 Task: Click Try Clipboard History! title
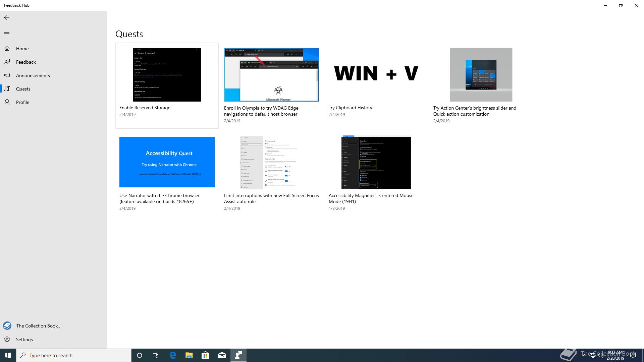click(351, 108)
